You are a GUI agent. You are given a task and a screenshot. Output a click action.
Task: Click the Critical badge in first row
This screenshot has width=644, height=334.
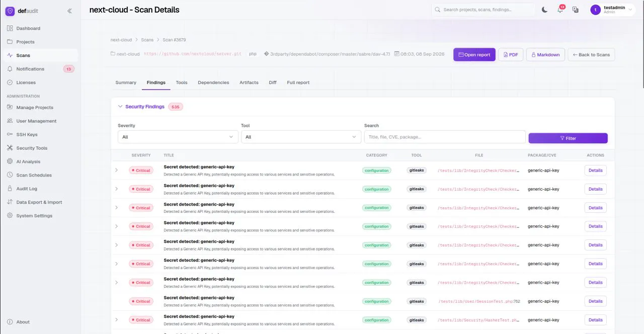click(x=141, y=171)
